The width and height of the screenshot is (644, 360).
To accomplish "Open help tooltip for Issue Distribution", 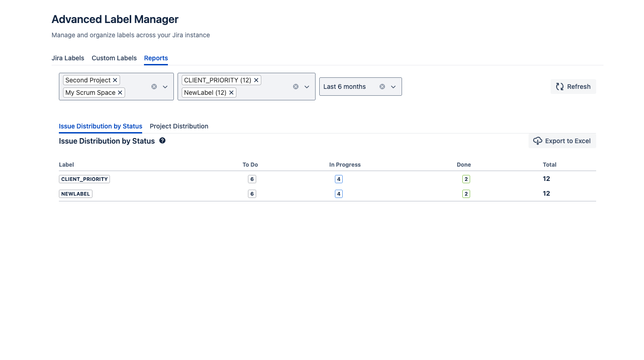I will [x=162, y=141].
